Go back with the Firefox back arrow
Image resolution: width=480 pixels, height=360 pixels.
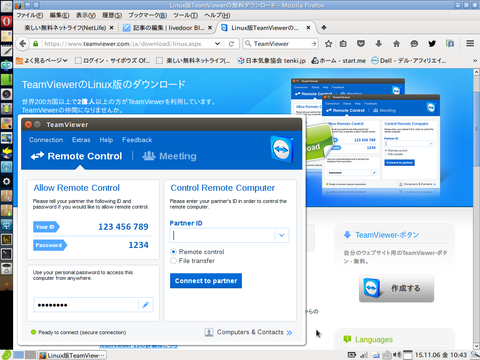pos(22,44)
